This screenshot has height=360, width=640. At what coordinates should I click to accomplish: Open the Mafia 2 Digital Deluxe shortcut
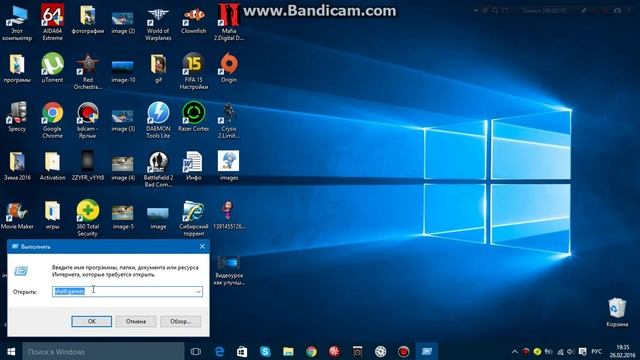pyautogui.click(x=229, y=22)
